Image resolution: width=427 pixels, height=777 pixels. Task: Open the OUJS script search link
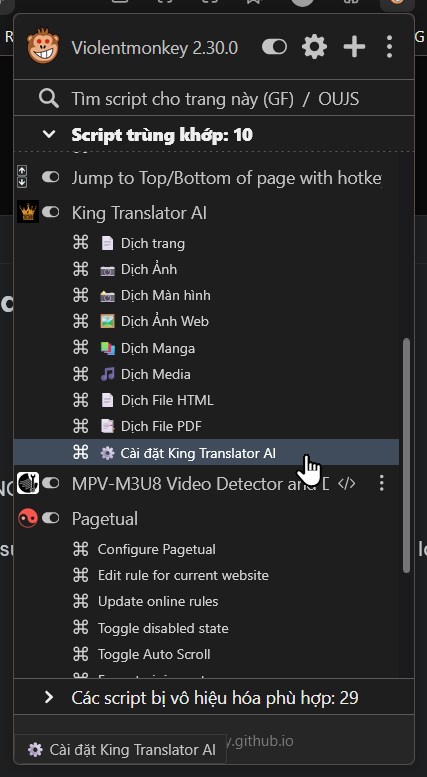click(339, 99)
